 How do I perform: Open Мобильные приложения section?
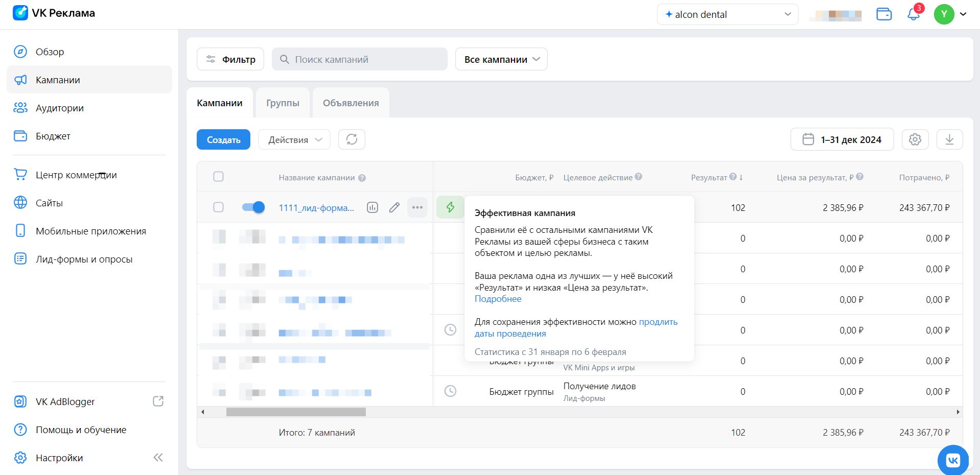click(89, 231)
